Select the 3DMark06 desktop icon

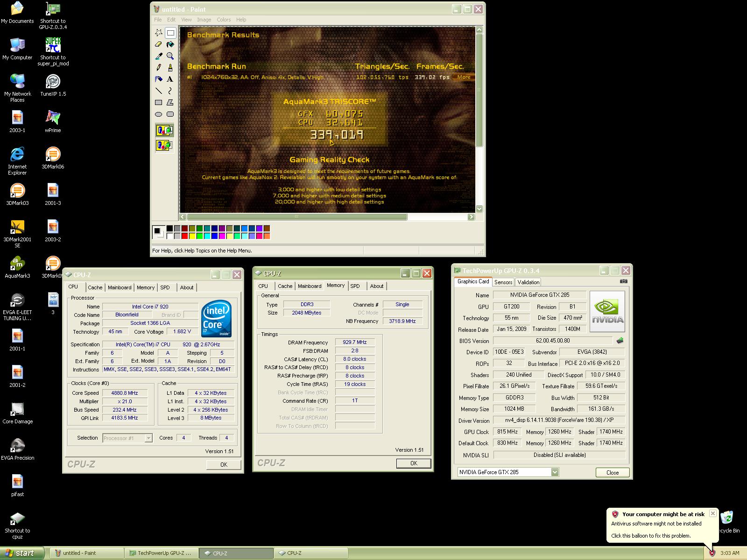(x=53, y=158)
